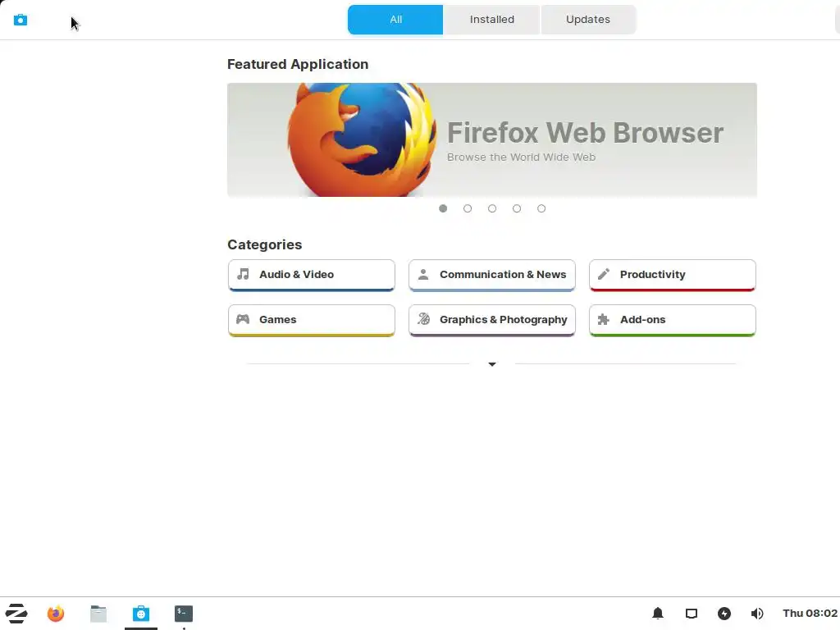Open the Zorin start menu
This screenshot has width=840, height=630.
[16, 614]
